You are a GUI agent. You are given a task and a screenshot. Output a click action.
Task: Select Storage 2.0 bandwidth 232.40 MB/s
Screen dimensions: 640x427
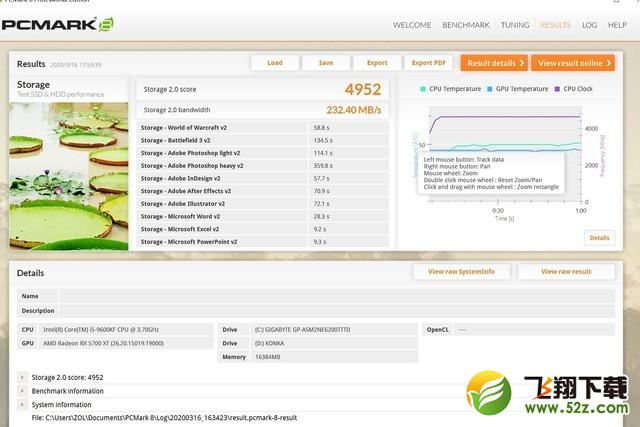(x=353, y=110)
